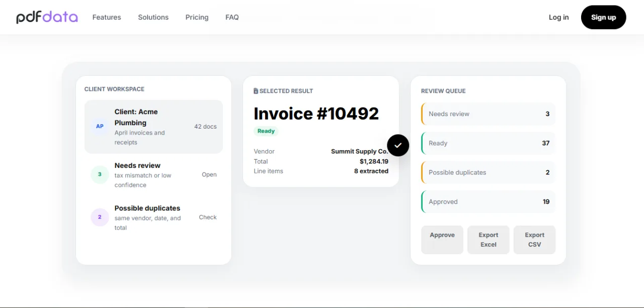644x308 pixels.
Task: Click the green number 3 badge
Action: [100, 174]
